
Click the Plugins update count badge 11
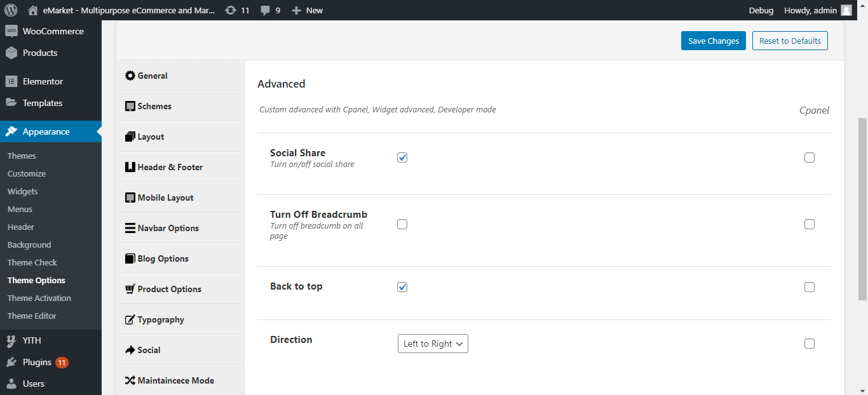62,363
